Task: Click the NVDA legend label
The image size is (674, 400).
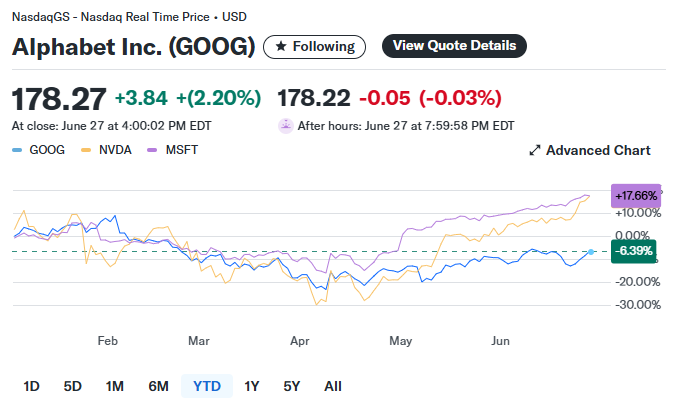Action: coord(115,150)
